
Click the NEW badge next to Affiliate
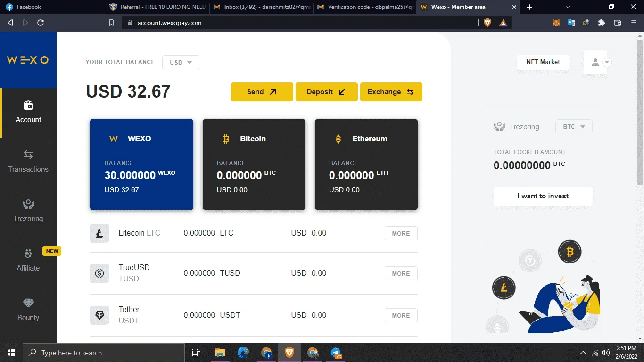[52, 251]
